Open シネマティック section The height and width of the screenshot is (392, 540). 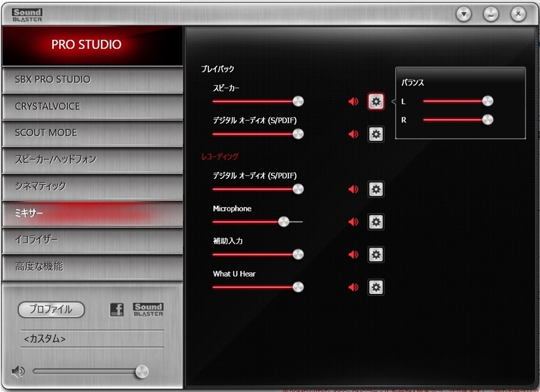(92, 186)
